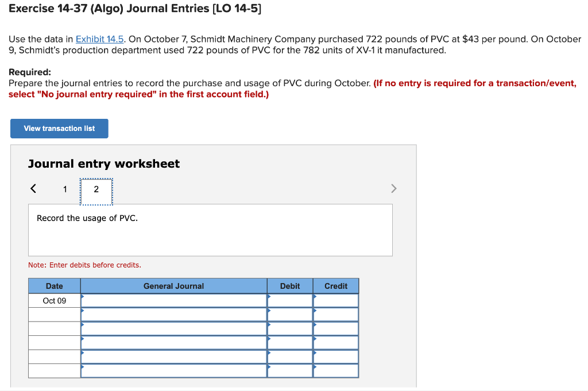
Task: Select the Oct 09 date cell
Action: point(53,300)
